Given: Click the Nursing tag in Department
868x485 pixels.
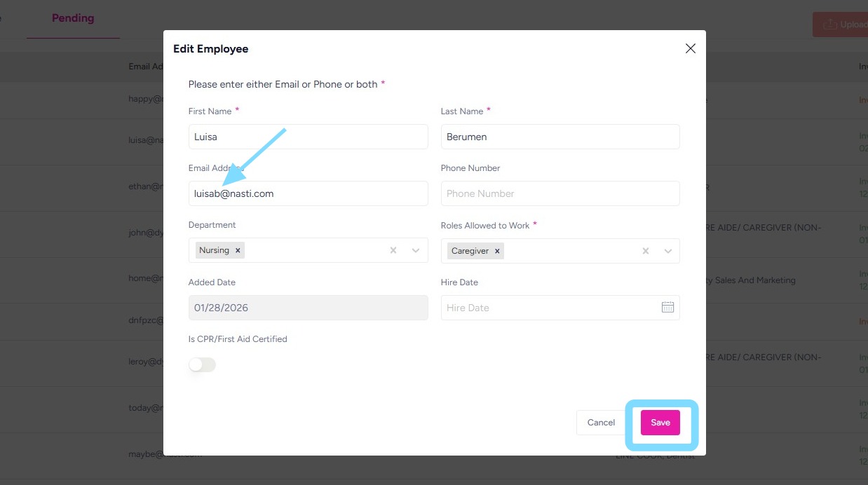Looking at the screenshot, I should click(x=214, y=251).
